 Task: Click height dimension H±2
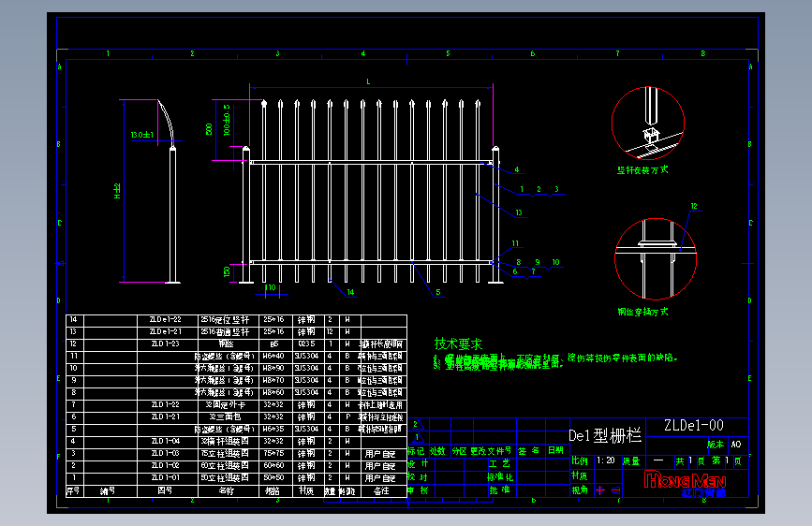(x=117, y=191)
